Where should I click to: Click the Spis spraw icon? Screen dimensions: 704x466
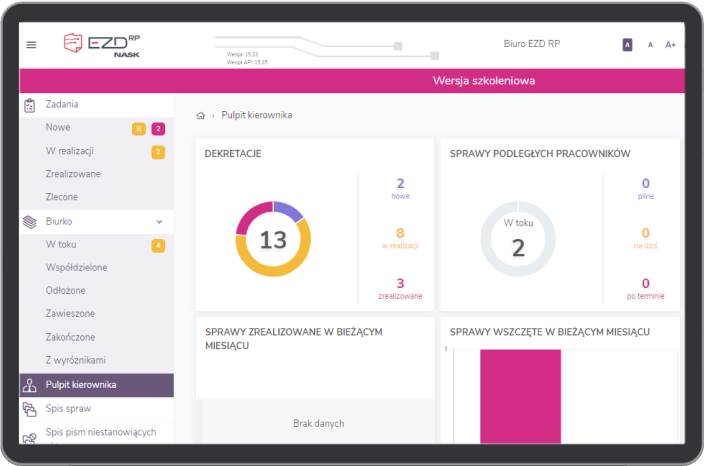click(x=29, y=409)
